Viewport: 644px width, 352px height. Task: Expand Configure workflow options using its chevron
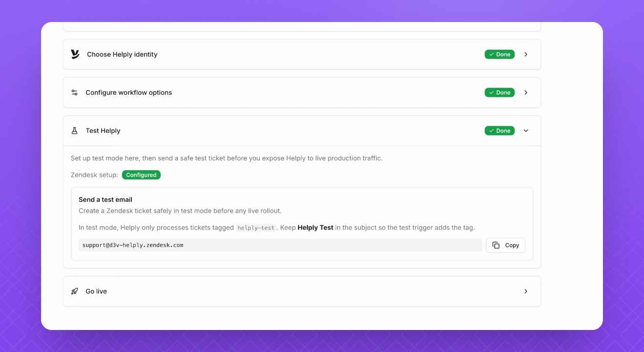coord(526,92)
